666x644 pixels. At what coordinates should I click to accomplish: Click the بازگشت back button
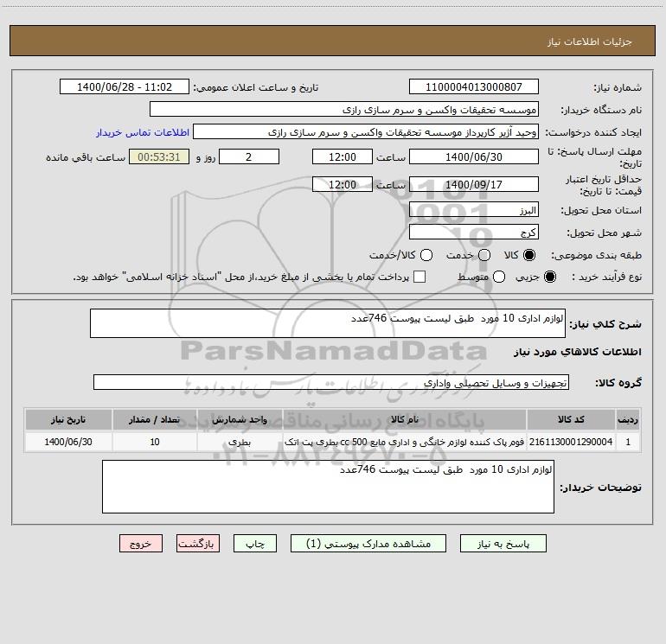click(198, 544)
